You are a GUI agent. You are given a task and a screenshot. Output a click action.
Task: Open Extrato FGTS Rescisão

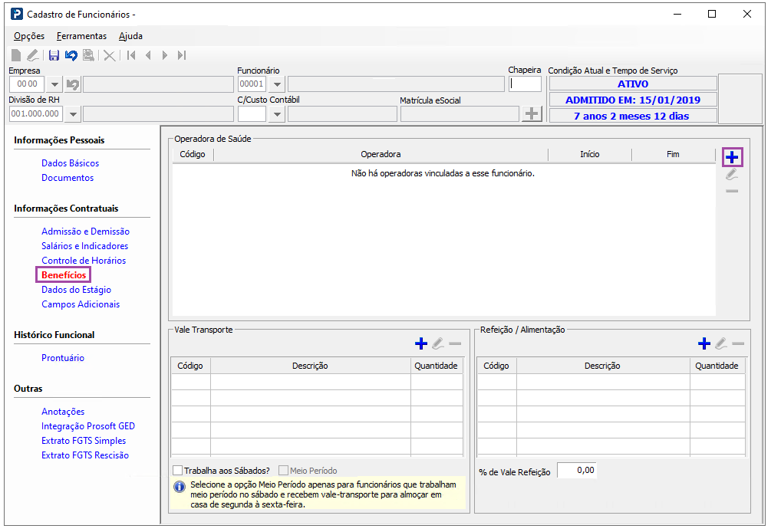pos(85,455)
